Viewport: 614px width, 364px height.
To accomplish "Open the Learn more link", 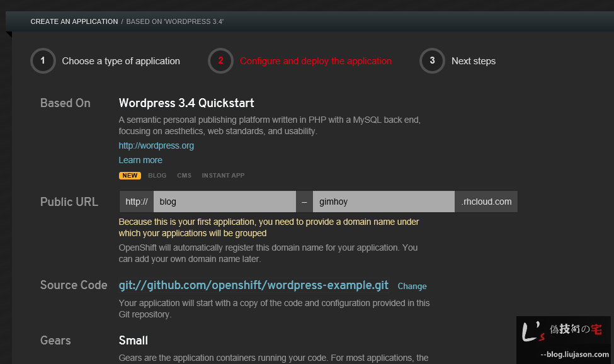I will (140, 160).
